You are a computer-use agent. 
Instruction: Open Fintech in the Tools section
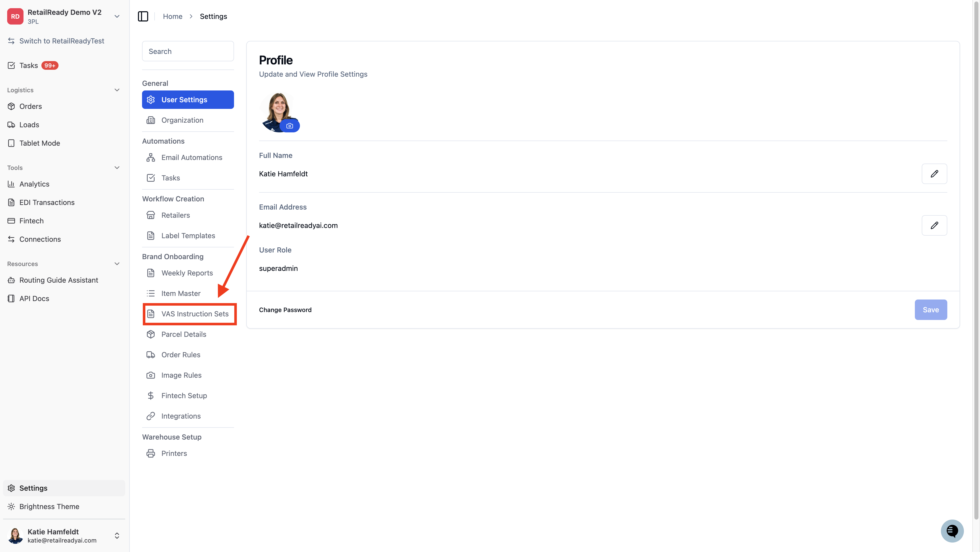[x=31, y=221]
